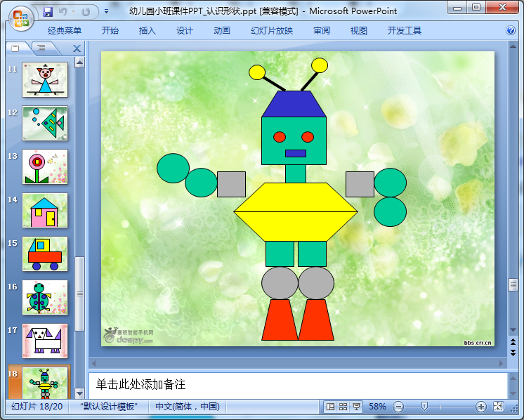Click the notes field 单击此处添加备注
This screenshot has height=420, width=524.
[298, 385]
